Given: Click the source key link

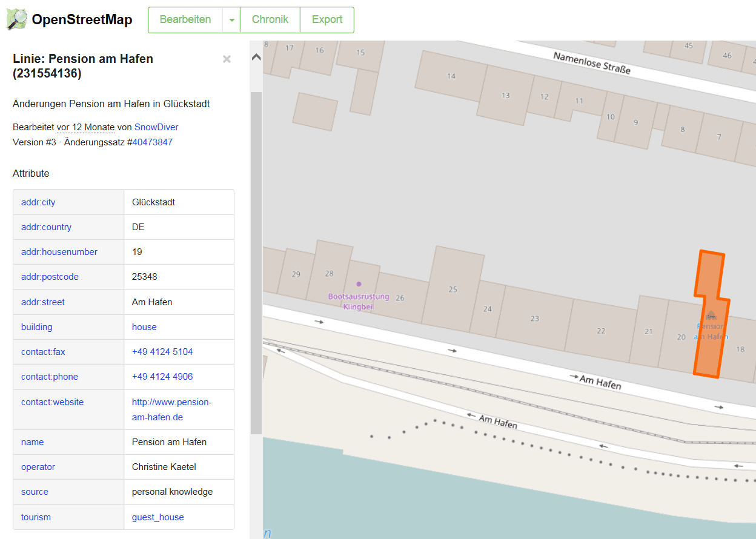Looking at the screenshot, I should (35, 492).
